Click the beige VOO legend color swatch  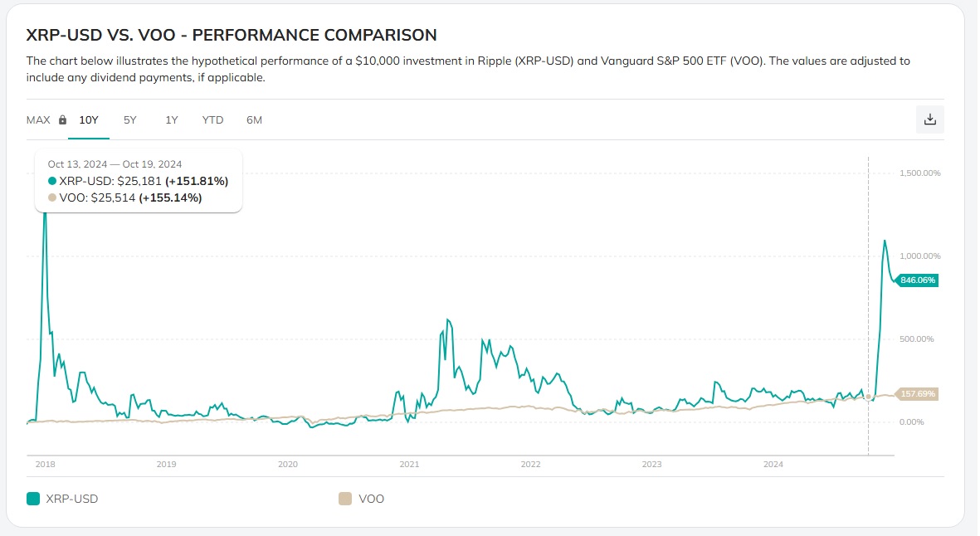click(345, 499)
